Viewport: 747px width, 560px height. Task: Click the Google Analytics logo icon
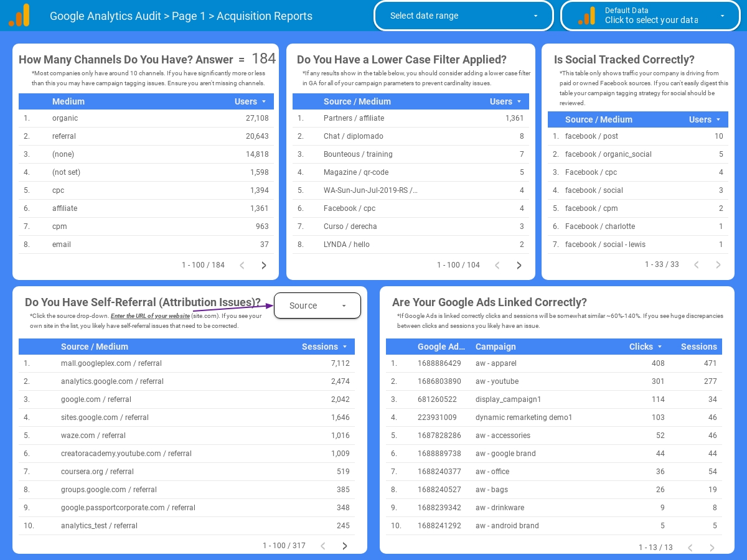click(x=19, y=15)
